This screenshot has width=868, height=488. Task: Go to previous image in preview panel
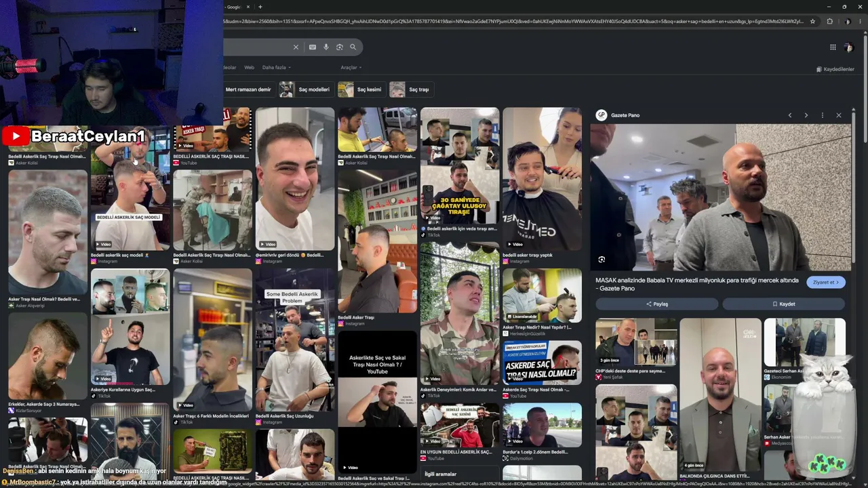790,115
